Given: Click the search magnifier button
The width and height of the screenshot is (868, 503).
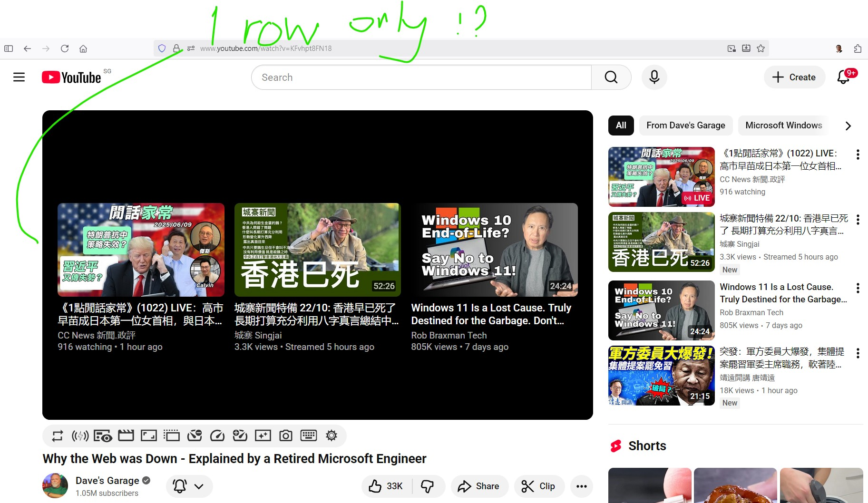Looking at the screenshot, I should (611, 77).
